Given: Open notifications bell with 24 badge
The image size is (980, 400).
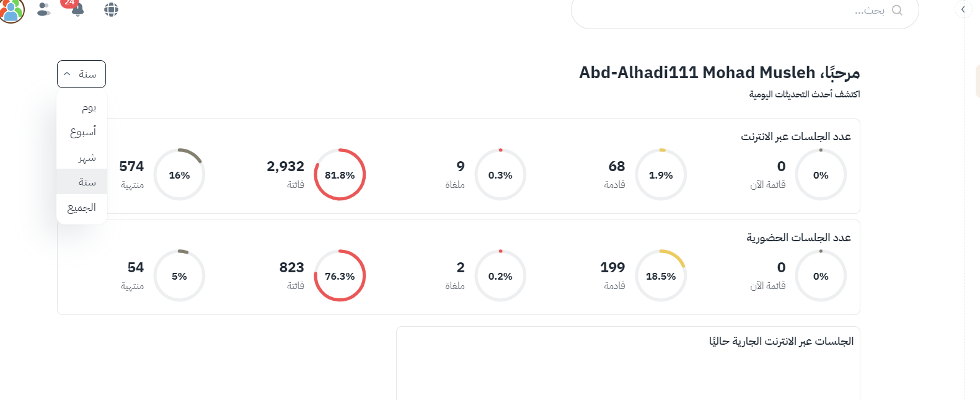Looking at the screenshot, I should tap(77, 9).
